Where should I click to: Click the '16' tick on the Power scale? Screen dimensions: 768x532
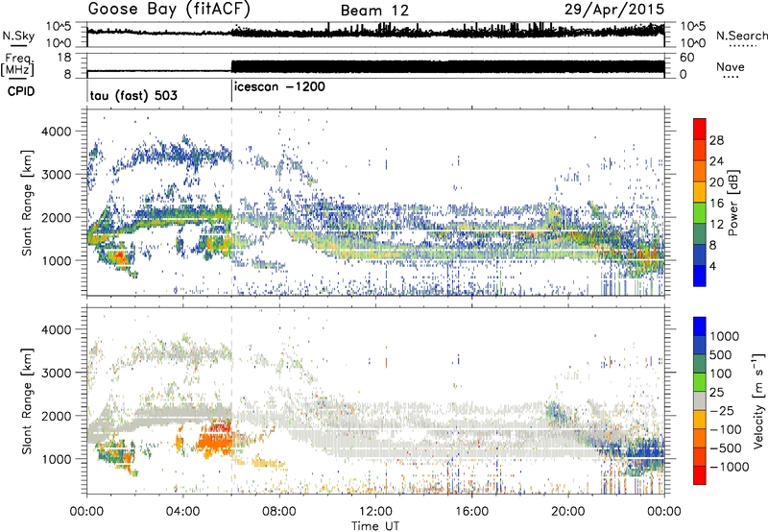click(716, 204)
